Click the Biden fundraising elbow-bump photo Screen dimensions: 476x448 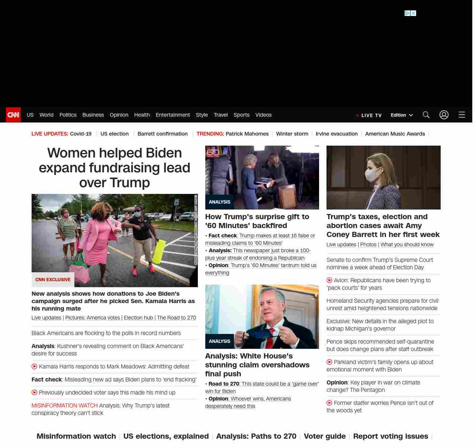pyautogui.click(x=115, y=240)
